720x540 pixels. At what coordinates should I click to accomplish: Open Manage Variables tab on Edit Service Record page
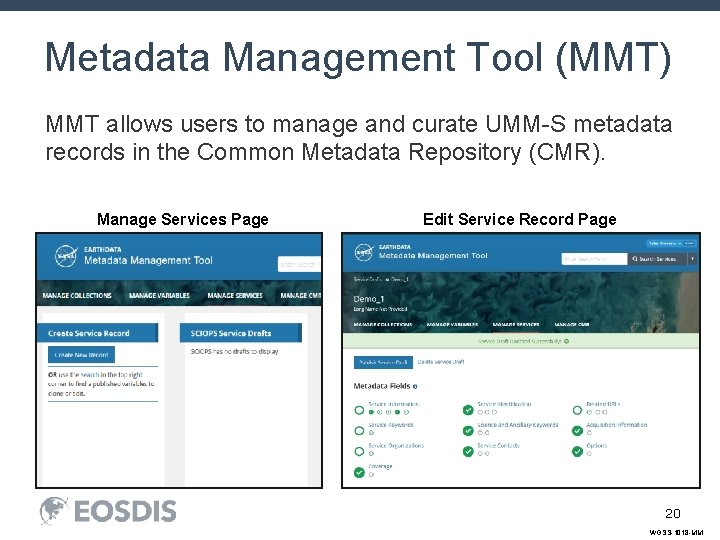pyautogui.click(x=452, y=324)
